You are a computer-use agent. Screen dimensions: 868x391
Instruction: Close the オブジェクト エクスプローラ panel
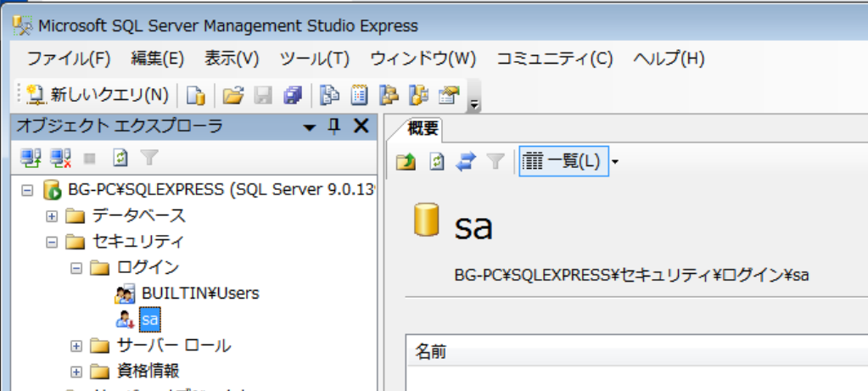[x=361, y=126]
